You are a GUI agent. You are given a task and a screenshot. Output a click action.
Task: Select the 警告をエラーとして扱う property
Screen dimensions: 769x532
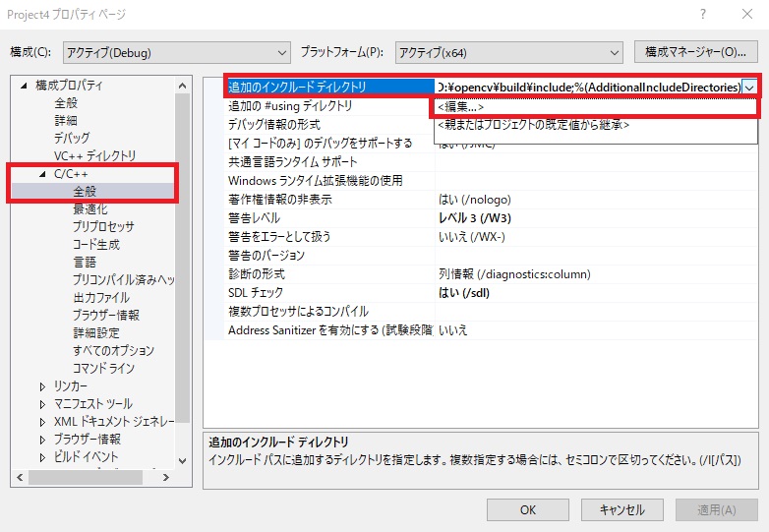coord(279,236)
